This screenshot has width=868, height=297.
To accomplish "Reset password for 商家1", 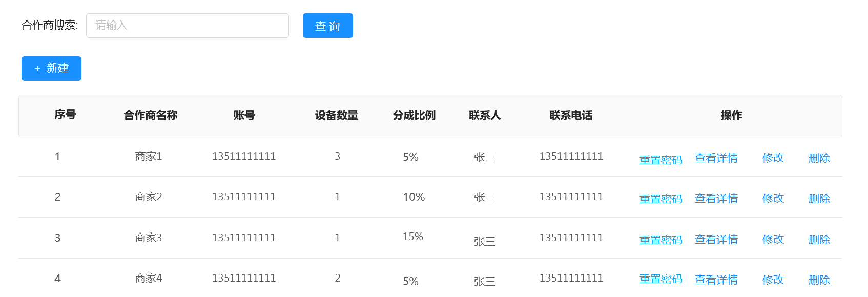I will 660,160.
